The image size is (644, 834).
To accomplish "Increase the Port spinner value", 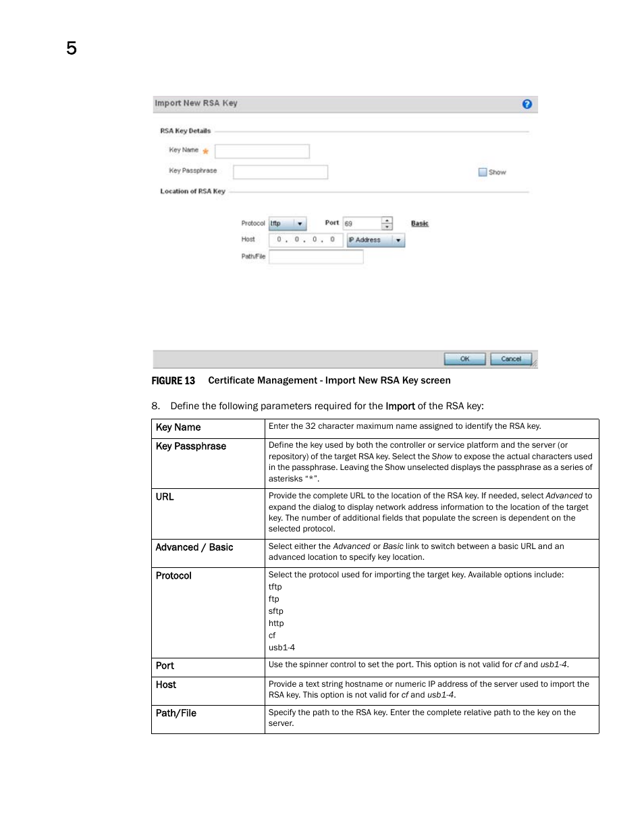I will (x=387, y=220).
